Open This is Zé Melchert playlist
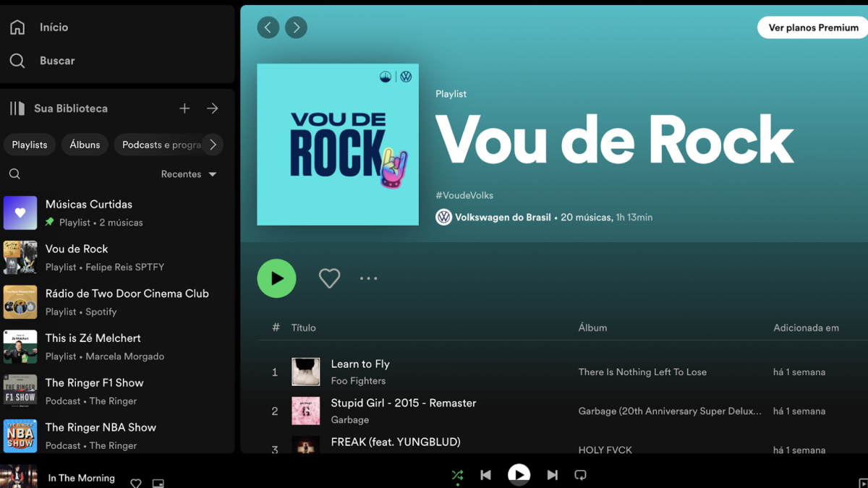This screenshot has width=868, height=488. (119, 347)
